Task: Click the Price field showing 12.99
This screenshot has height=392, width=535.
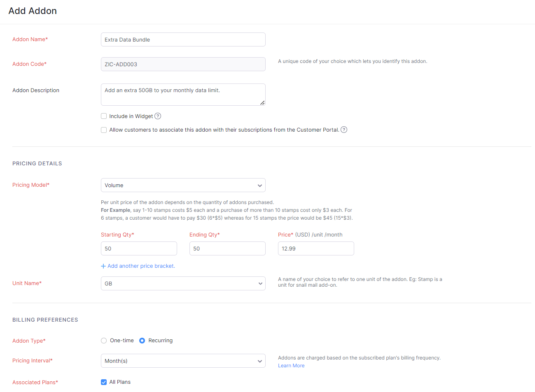Action: coord(316,248)
